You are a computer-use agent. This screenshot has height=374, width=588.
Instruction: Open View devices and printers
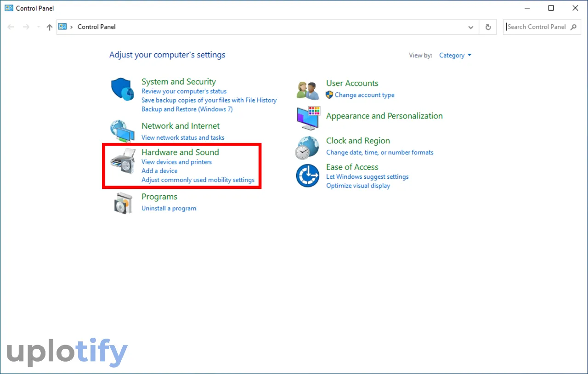[176, 162]
